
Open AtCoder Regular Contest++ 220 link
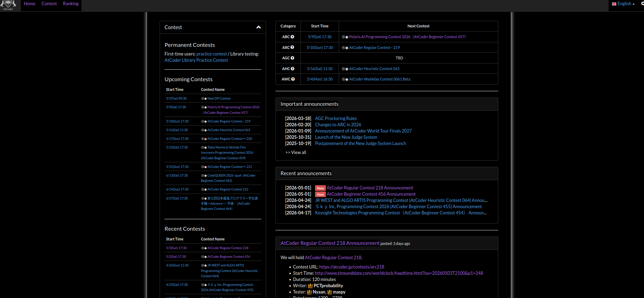(230, 139)
